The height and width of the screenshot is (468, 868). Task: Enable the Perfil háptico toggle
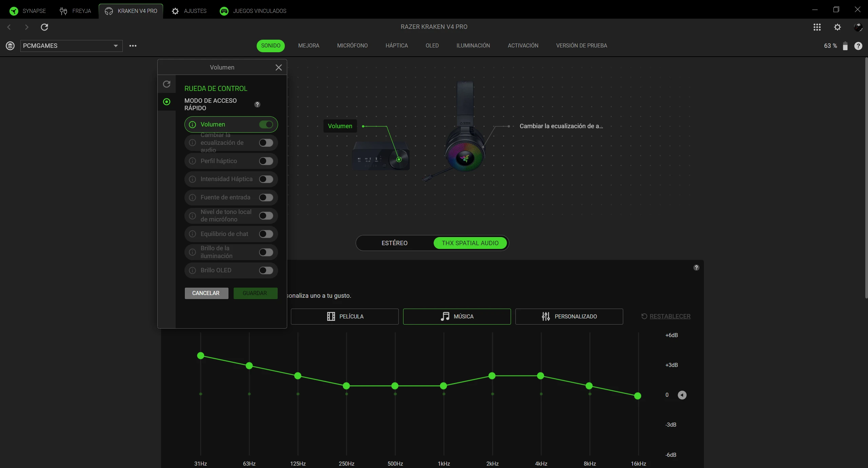[x=266, y=161]
